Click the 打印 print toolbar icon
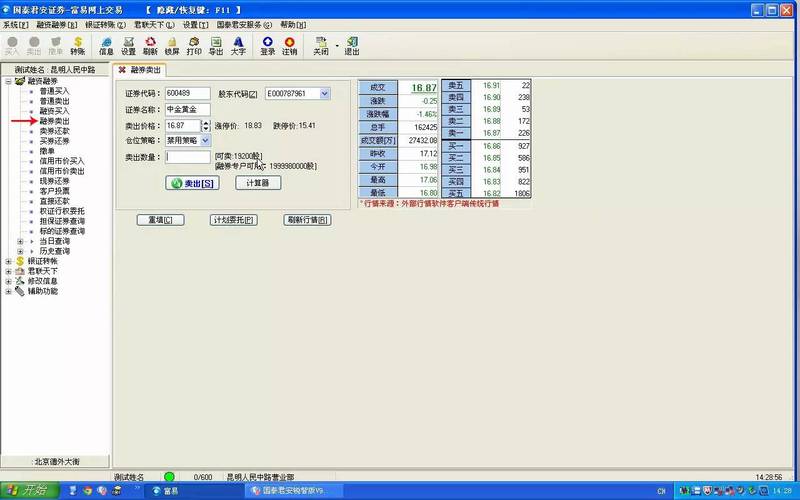 194,46
